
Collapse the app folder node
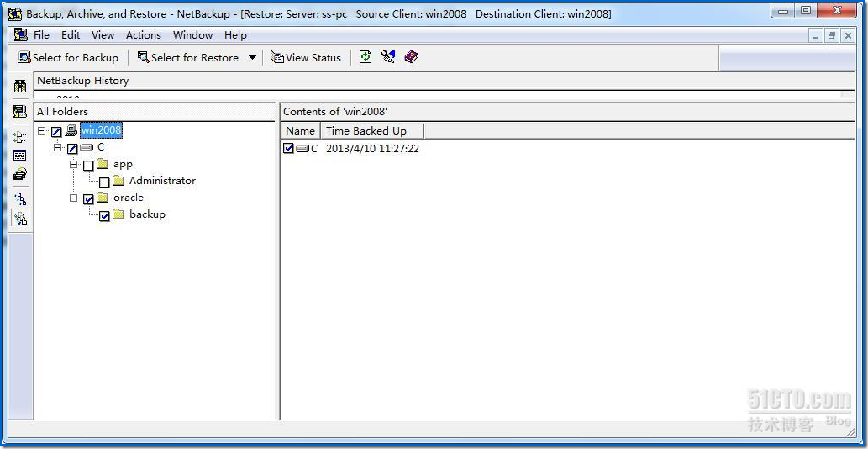point(74,165)
